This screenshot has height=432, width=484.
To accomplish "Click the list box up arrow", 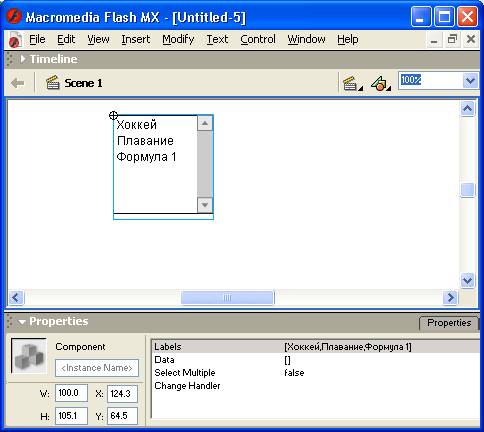I will [205, 123].
